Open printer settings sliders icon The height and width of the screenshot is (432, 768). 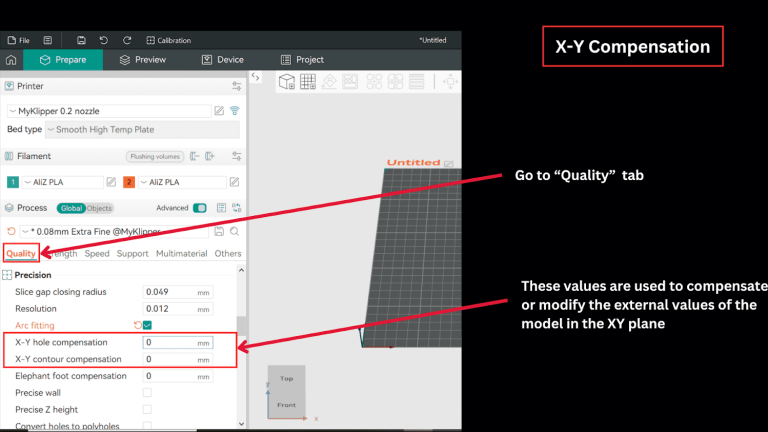237,86
